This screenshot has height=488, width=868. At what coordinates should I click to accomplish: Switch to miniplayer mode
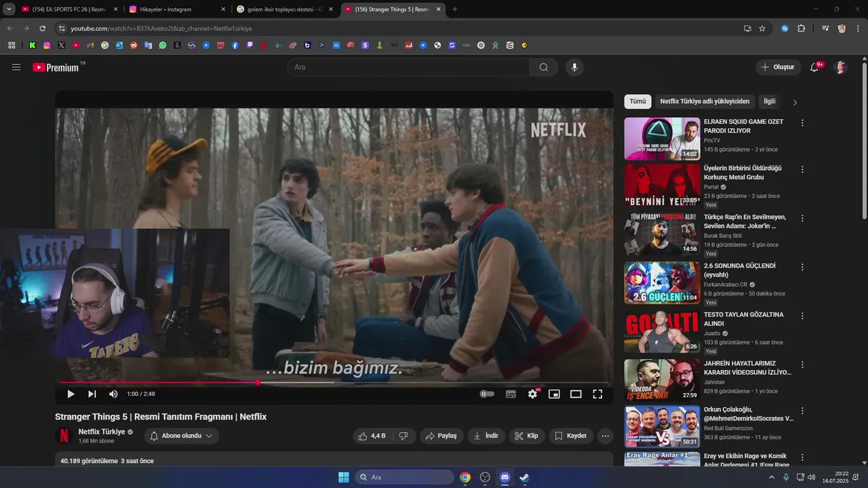pyautogui.click(x=554, y=394)
